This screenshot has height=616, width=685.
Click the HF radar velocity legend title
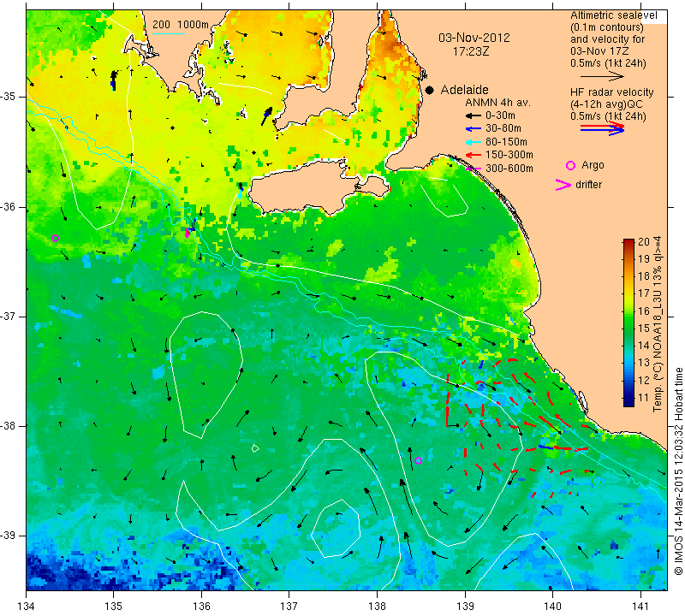point(612,92)
